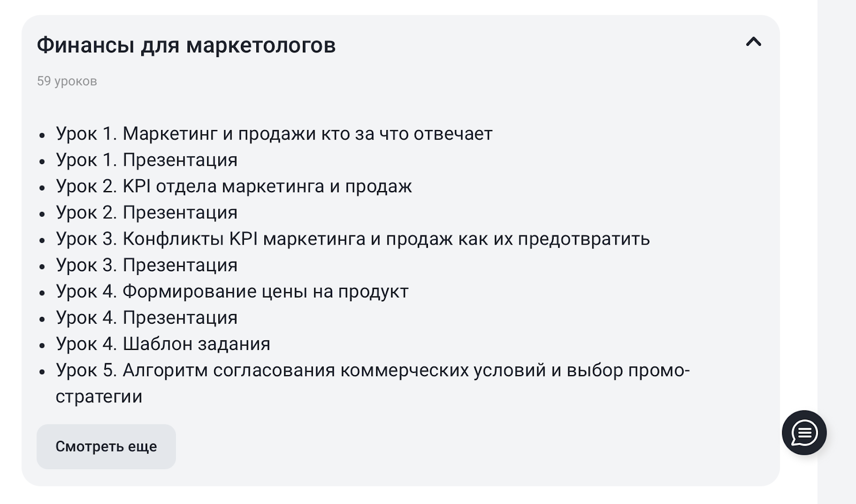Select Урок 2. Презентация item
856x504 pixels.
tap(147, 212)
